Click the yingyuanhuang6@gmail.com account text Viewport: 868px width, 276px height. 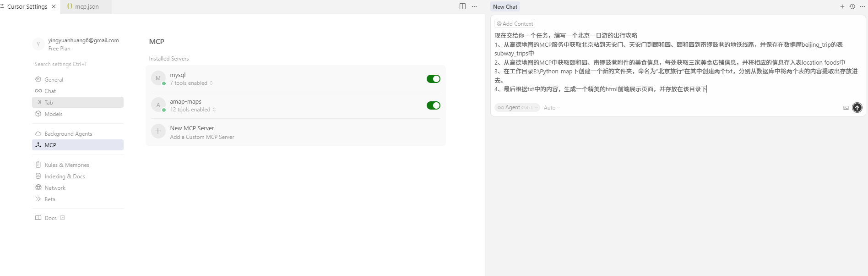(83, 40)
